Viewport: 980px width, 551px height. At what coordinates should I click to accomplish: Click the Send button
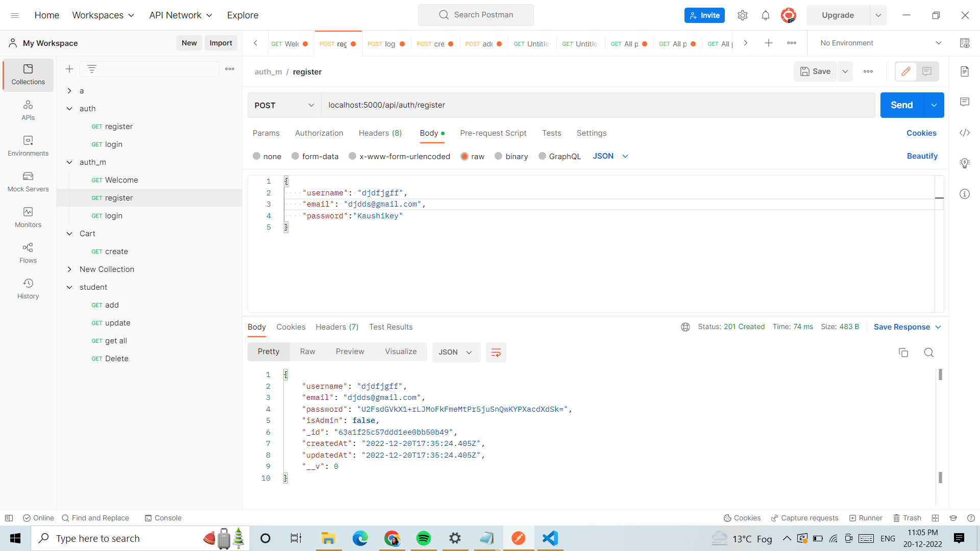[x=901, y=105]
